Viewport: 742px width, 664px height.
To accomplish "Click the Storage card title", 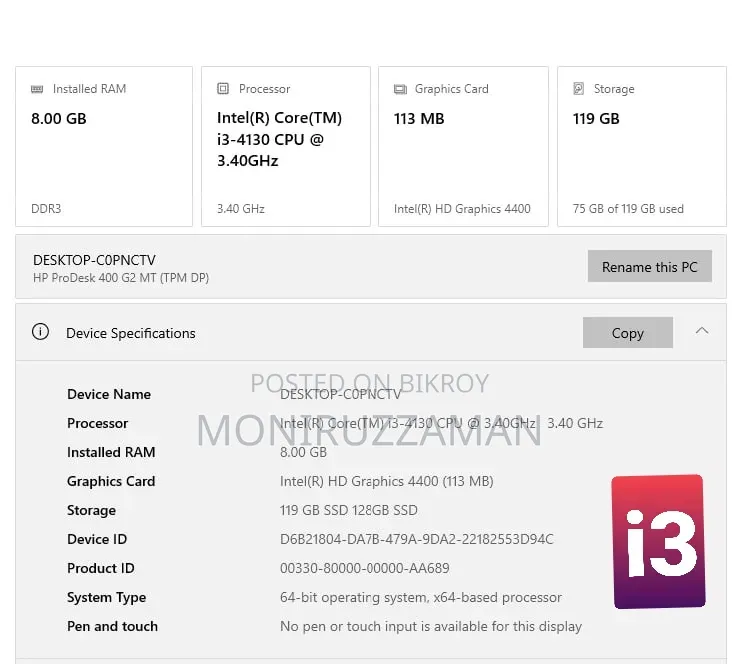I will (x=614, y=89).
